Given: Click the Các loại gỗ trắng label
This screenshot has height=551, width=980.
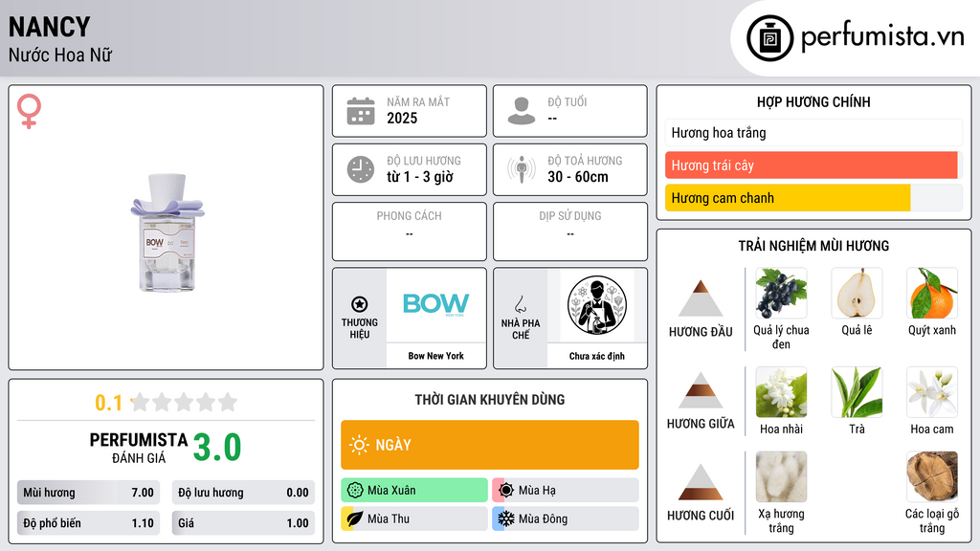Looking at the screenshot, I should 932,520.
